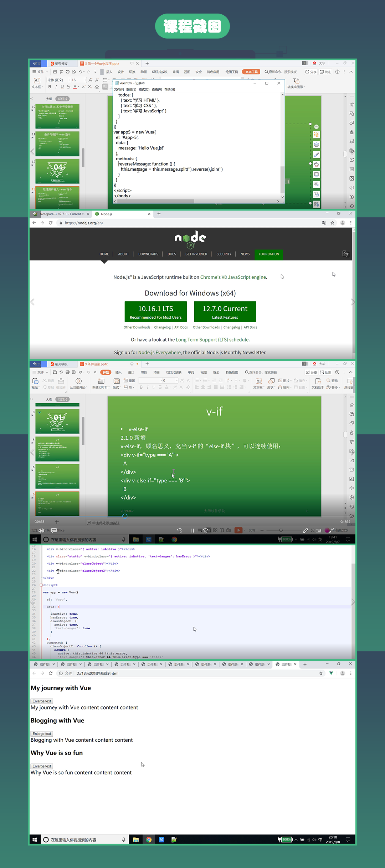This screenshot has width=385, height=868.
Task: Open Notepad's 格式(O) menu
Action: click(144, 90)
